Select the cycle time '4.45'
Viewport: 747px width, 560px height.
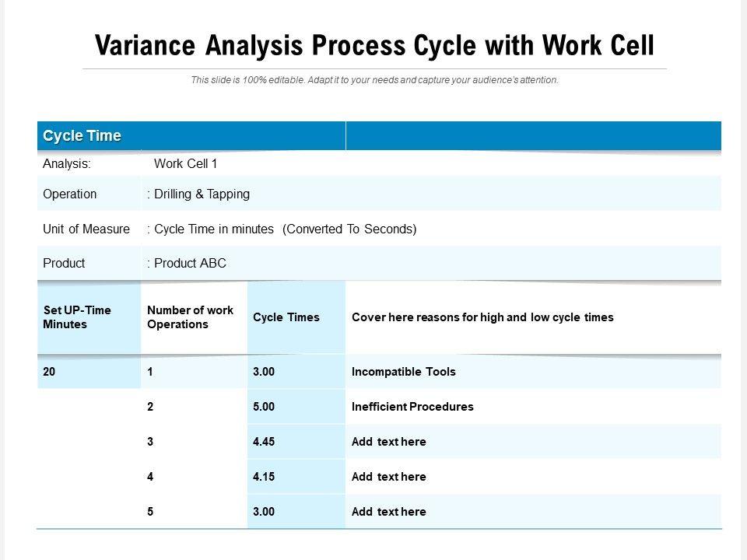264,442
